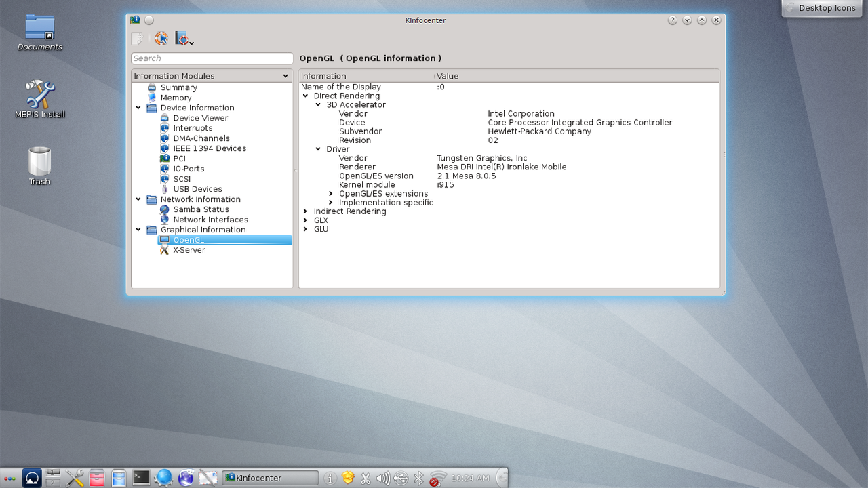Open the PCI information module
The width and height of the screenshot is (868, 488).
pos(179,159)
